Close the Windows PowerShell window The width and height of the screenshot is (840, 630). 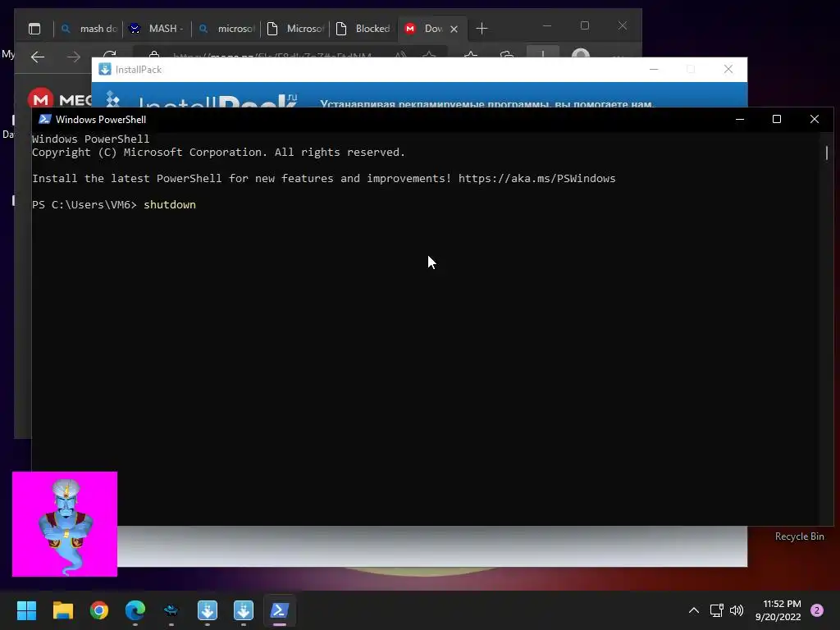tap(815, 119)
